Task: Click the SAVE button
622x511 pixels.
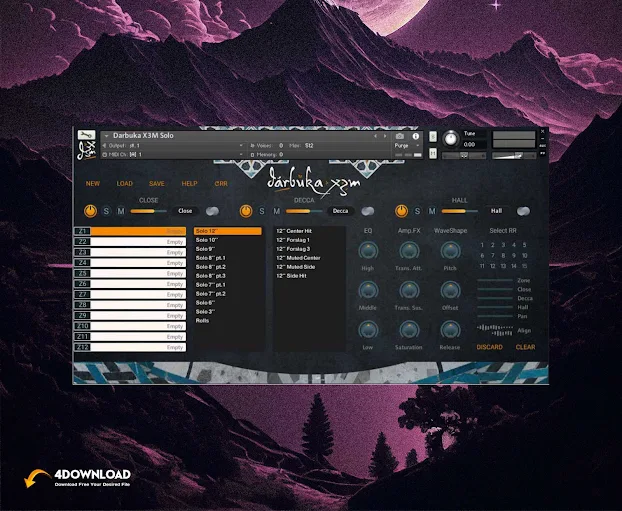Action: [x=157, y=184]
